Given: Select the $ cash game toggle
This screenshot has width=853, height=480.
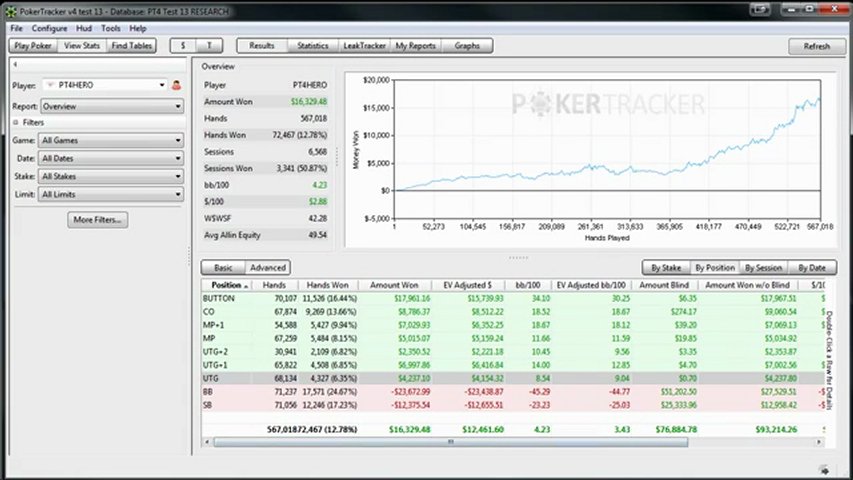Looking at the screenshot, I should (183, 46).
